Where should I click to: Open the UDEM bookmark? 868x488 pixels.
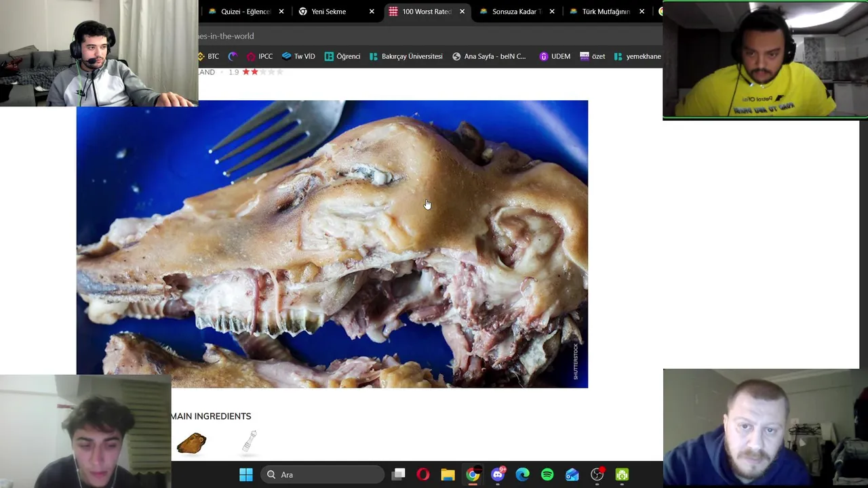(x=555, y=56)
